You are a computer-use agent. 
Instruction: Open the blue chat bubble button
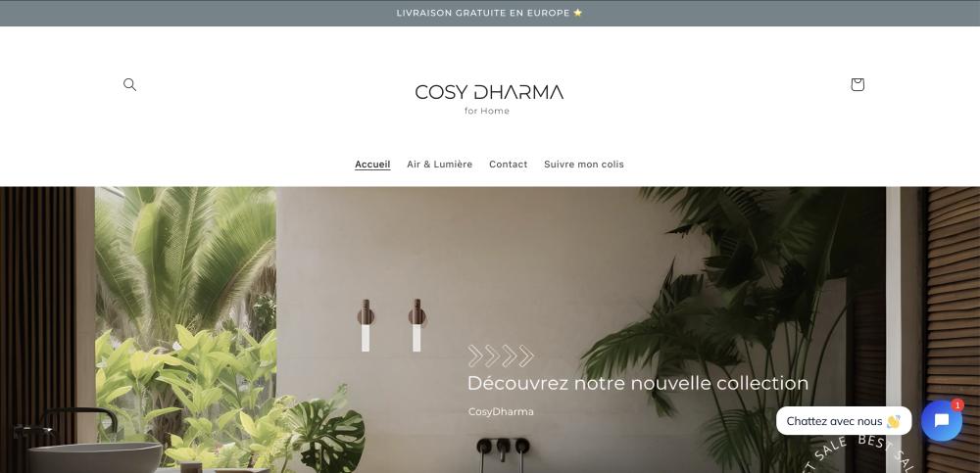pos(941,421)
